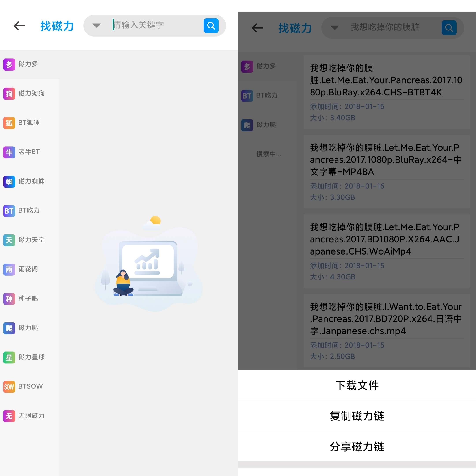
Task: Select 磁力爬 icon in left sidebar
Action: [x=9, y=328]
